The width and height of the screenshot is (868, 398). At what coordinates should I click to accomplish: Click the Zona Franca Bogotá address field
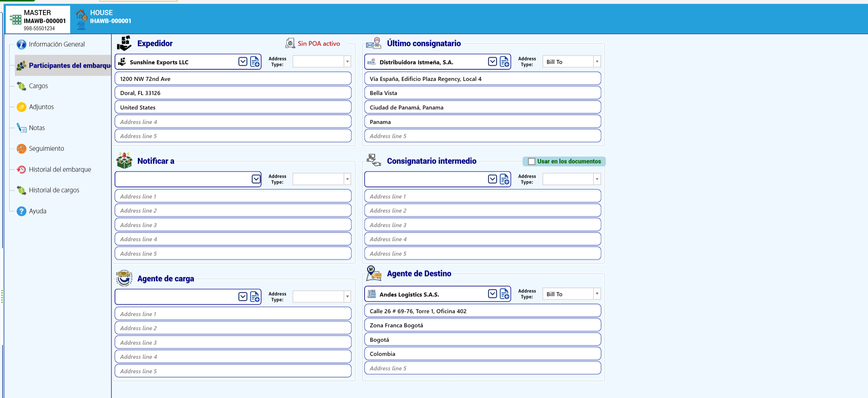[x=482, y=325]
